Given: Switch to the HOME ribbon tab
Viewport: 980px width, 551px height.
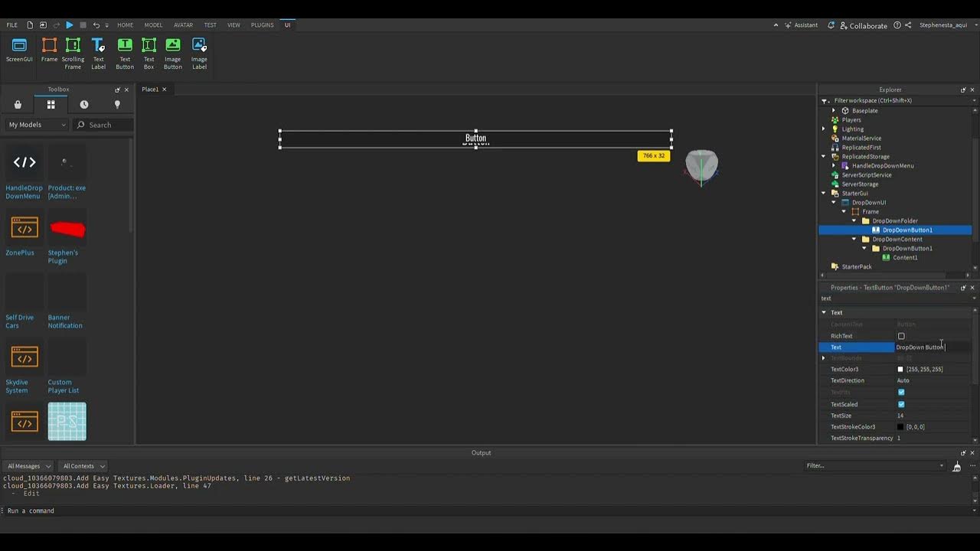Looking at the screenshot, I should coord(125,25).
